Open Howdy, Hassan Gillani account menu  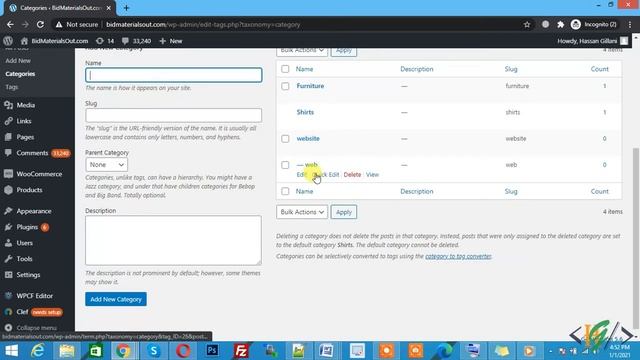tap(592, 41)
